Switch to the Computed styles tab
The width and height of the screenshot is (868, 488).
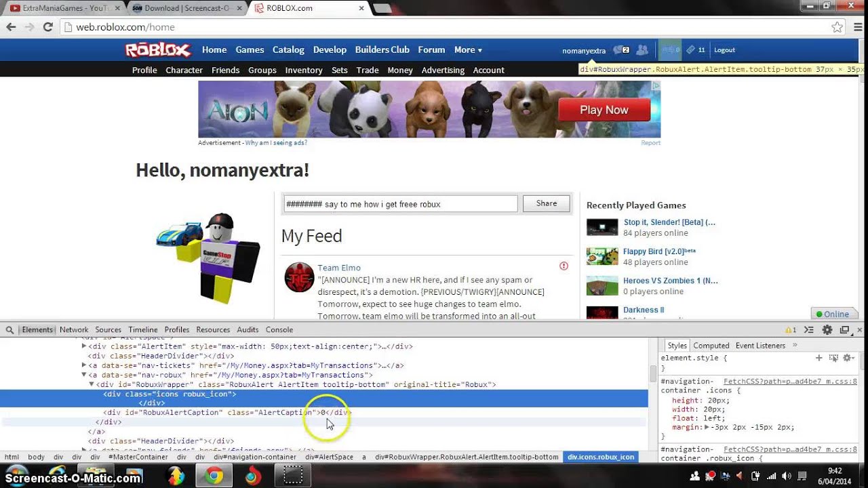tap(711, 346)
